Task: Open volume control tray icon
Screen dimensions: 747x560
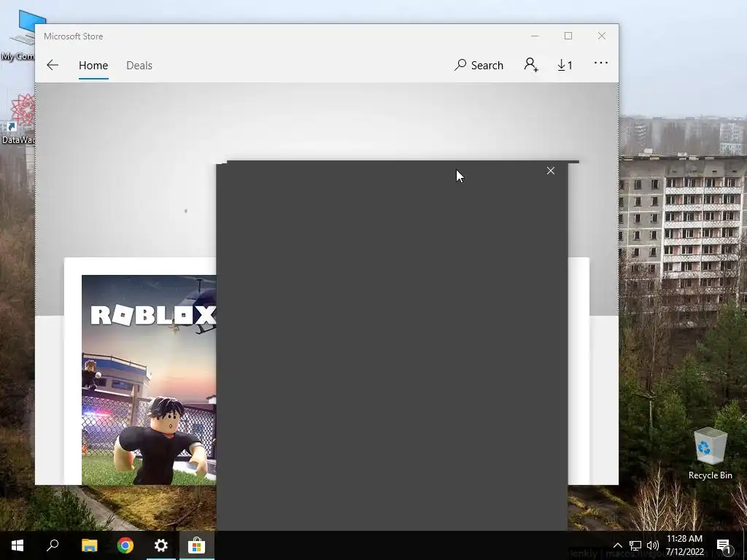Action: pos(653,545)
